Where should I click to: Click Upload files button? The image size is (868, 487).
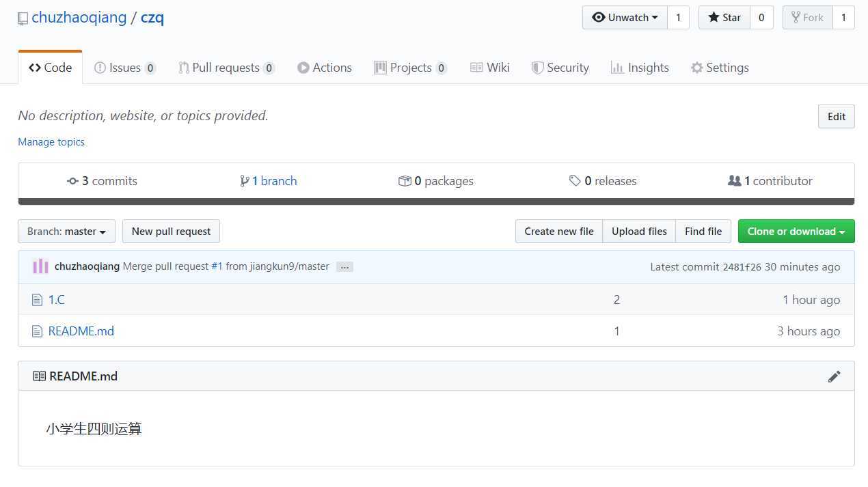(639, 232)
